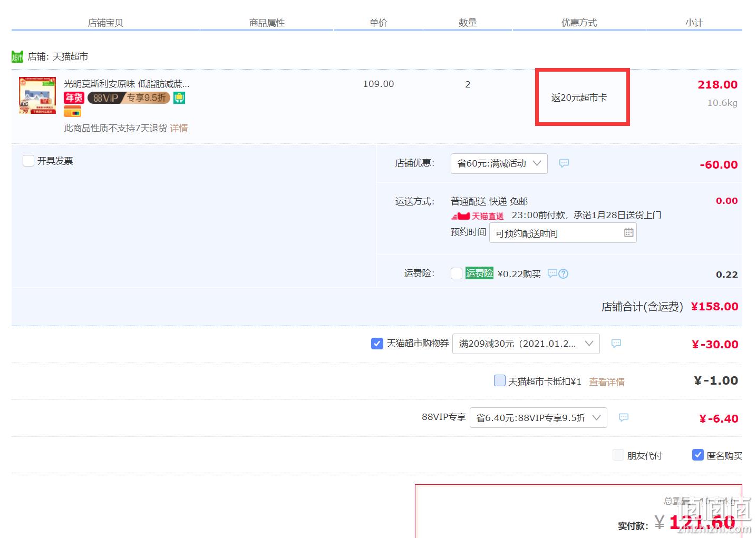The width and height of the screenshot is (756, 538).
Task: Check the 天猫超市卡抵扣¥1 checkbox
Action: coord(499,380)
